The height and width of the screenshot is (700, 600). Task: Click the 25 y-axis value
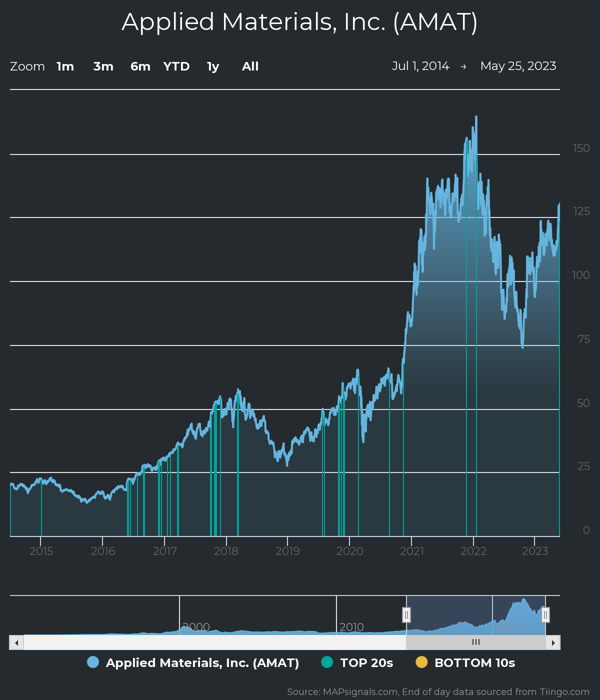click(583, 466)
